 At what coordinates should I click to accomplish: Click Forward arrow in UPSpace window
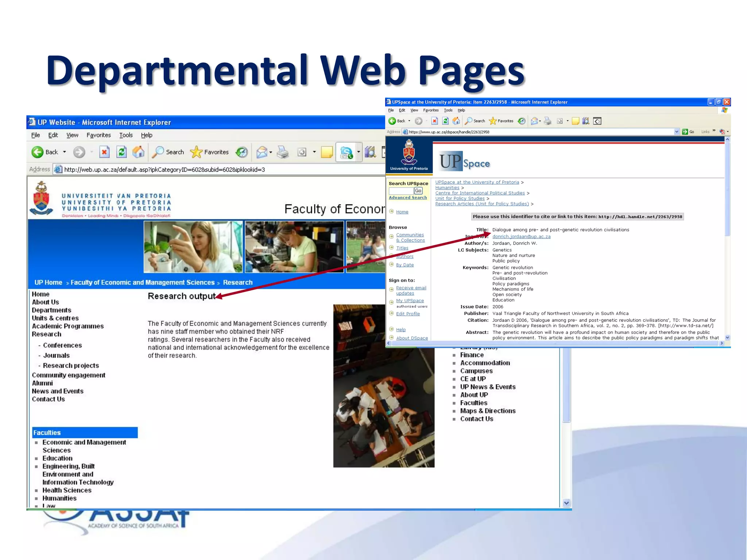[x=419, y=121]
